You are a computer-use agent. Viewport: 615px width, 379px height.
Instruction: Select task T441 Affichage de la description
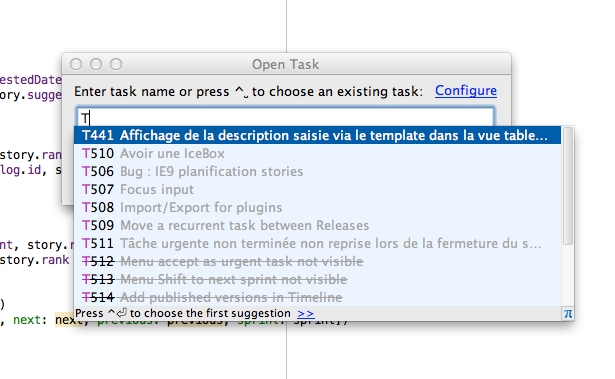point(317,135)
